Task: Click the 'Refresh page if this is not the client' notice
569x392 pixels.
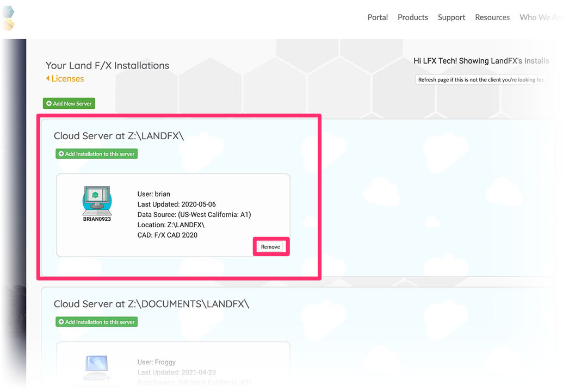Action: 481,79
